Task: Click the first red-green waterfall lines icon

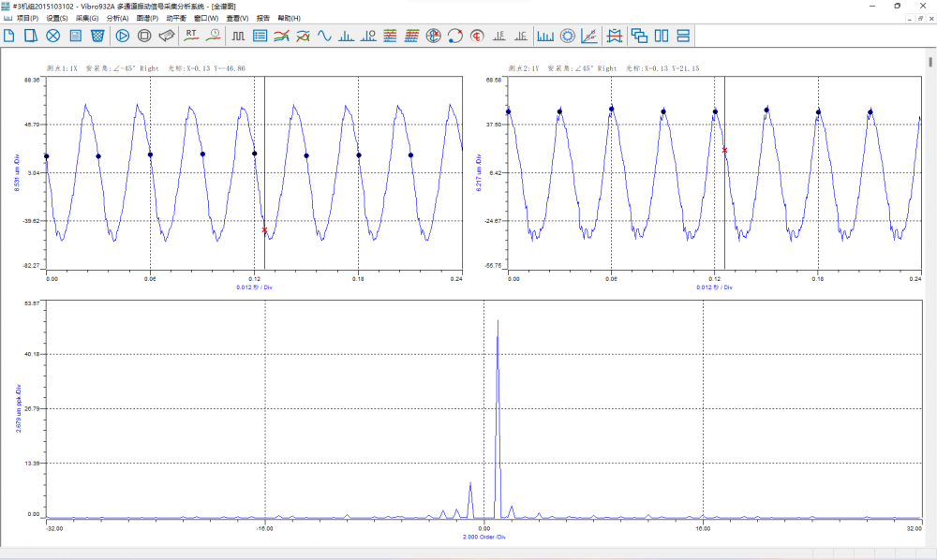Action: click(x=390, y=36)
